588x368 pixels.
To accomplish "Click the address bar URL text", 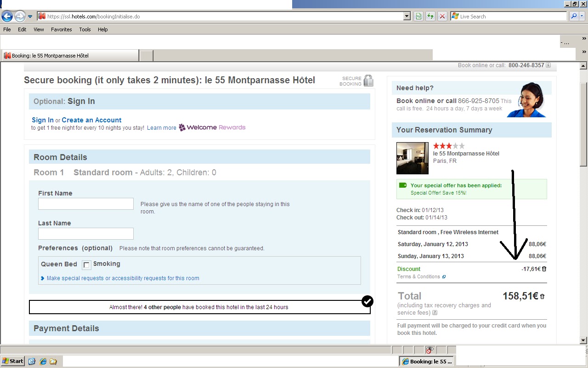I will pos(93,16).
